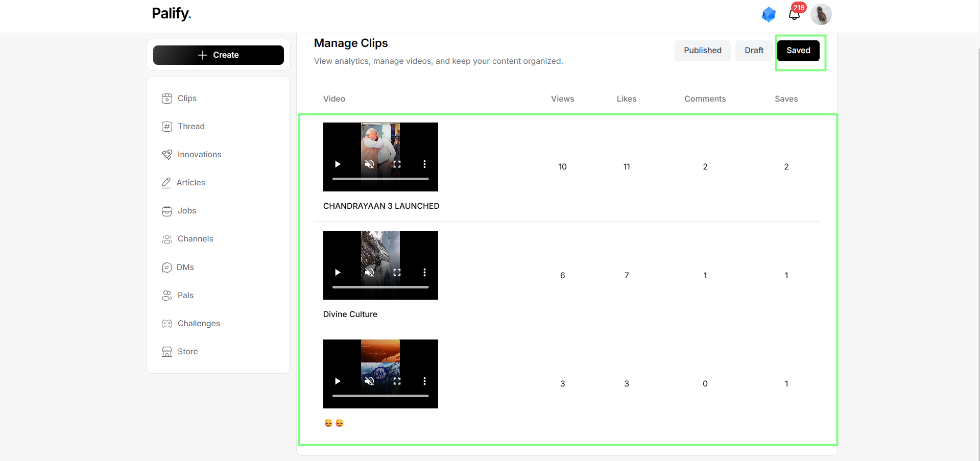Select the Saved tab
980x461 pixels.
pos(798,51)
